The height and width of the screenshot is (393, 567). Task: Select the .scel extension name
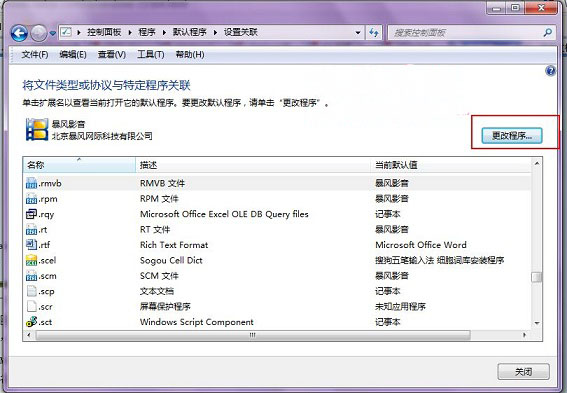[47, 261]
